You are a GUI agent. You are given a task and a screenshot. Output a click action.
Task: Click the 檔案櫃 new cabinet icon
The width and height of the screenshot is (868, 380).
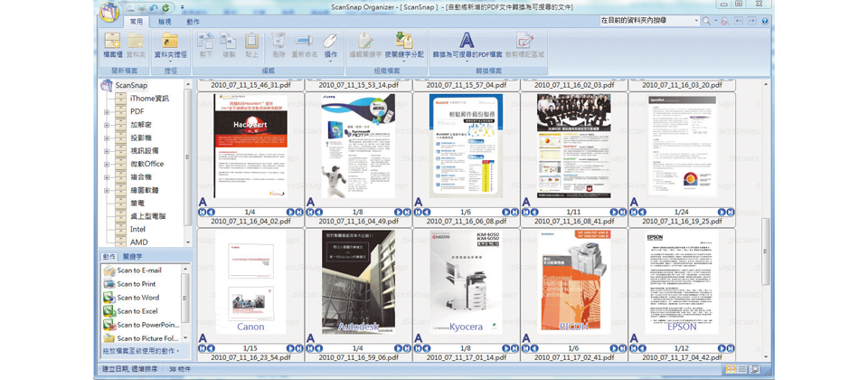pyautogui.click(x=112, y=41)
